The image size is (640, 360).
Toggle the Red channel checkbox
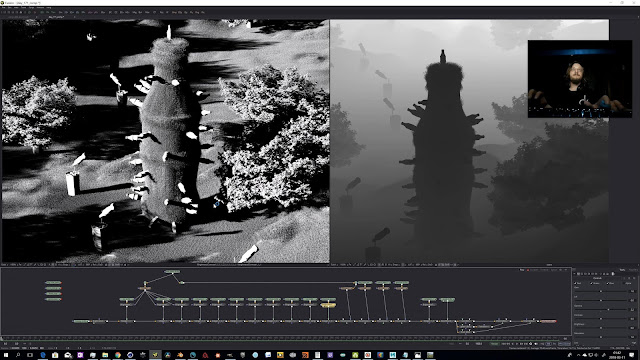click(575, 283)
